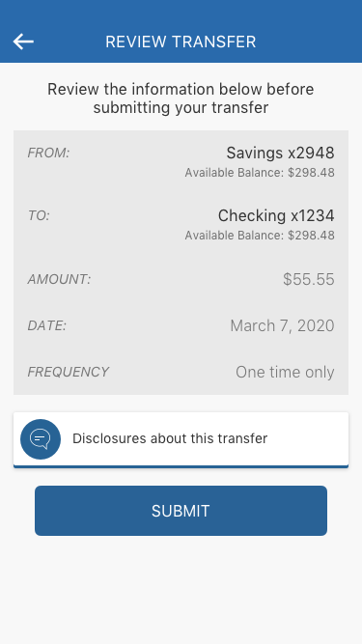
Task: Tap Checking available balance $298.48
Action: point(260,236)
